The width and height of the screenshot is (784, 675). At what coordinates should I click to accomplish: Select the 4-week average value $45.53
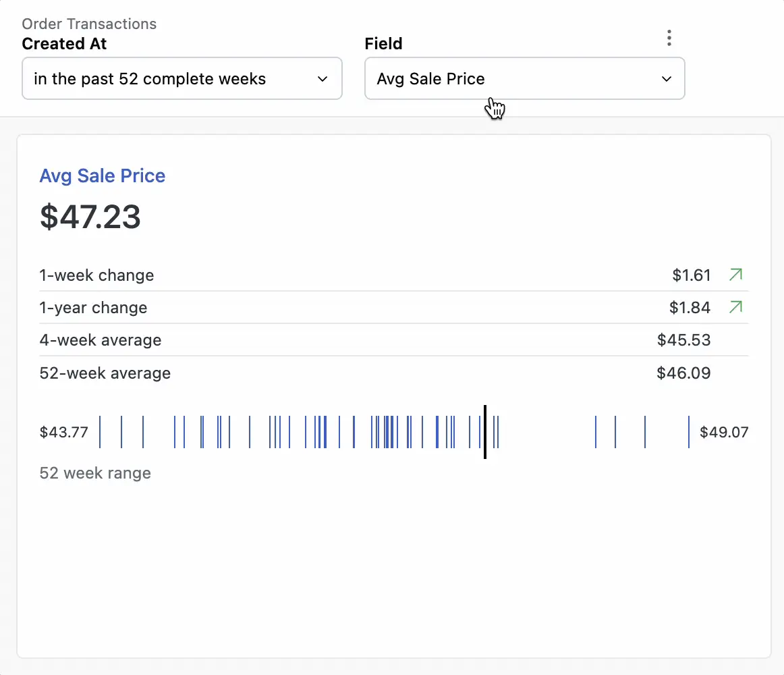[x=683, y=340]
